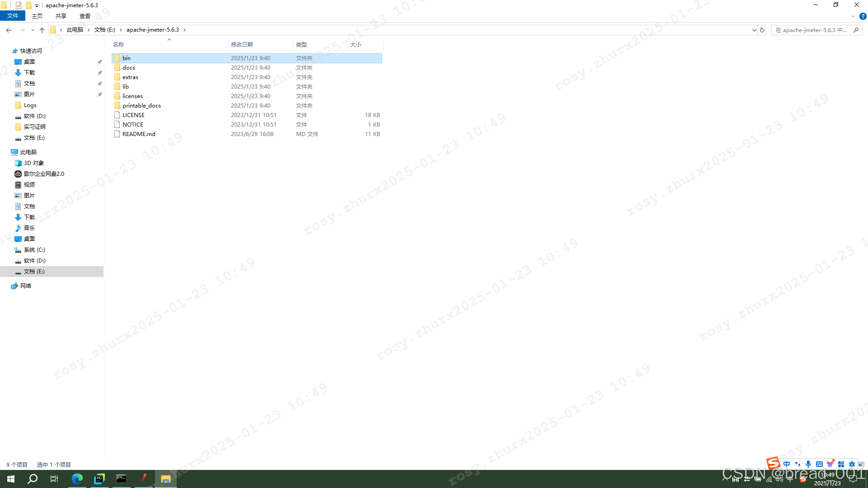This screenshot has height=488, width=868.
Task: Launch Microsoft Edge from taskbar
Action: click(77, 479)
